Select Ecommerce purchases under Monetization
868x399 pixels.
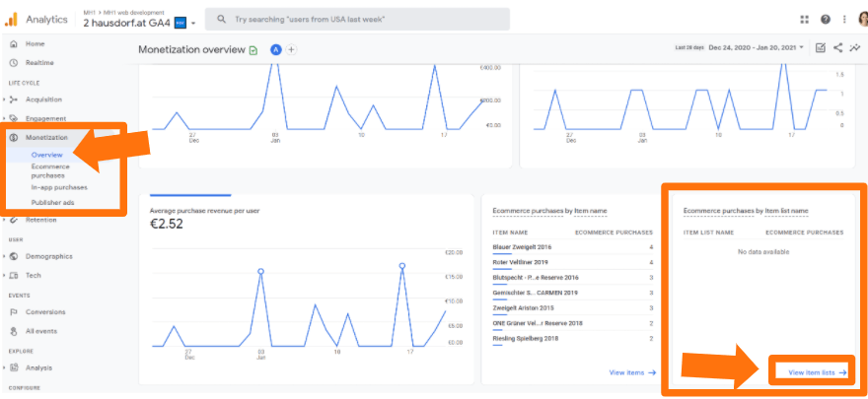(x=50, y=171)
